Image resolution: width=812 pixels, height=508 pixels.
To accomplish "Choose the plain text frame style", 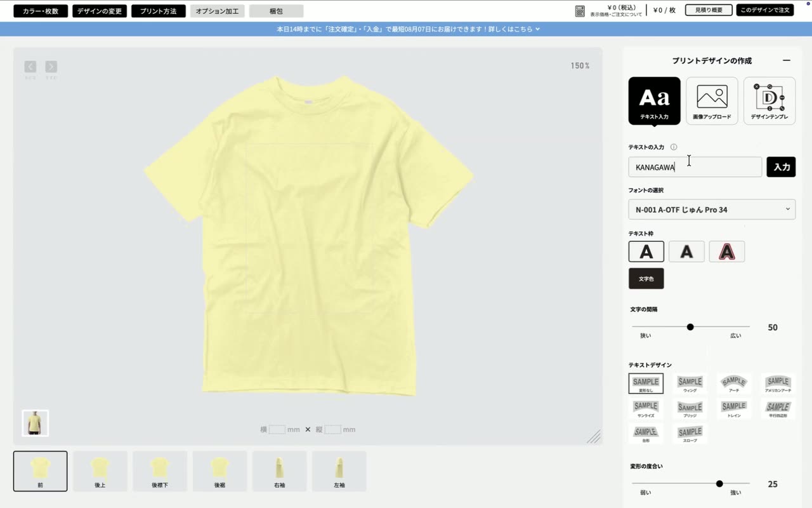I will click(x=646, y=251).
